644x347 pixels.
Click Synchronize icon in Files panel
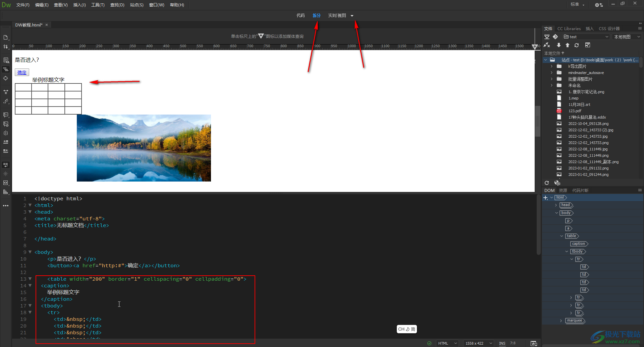577,45
